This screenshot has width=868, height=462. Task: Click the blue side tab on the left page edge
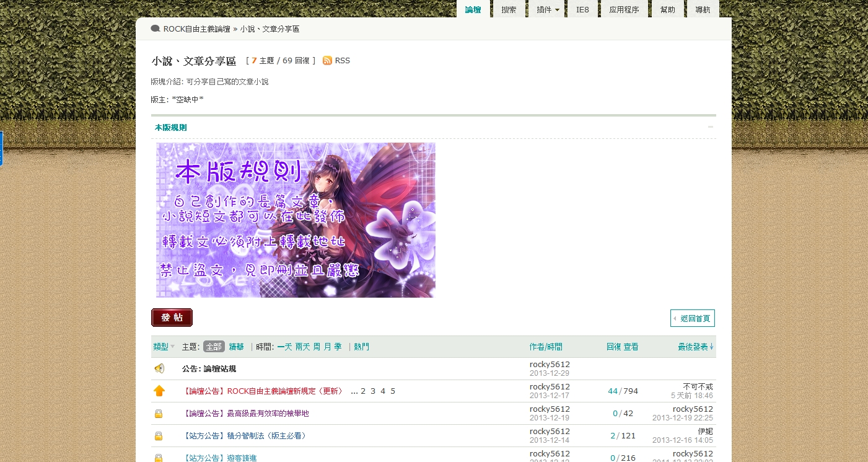pyautogui.click(x=1, y=148)
